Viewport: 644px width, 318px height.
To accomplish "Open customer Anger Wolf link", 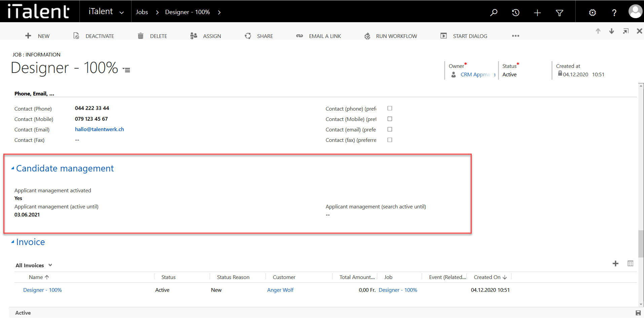I will 280,290.
